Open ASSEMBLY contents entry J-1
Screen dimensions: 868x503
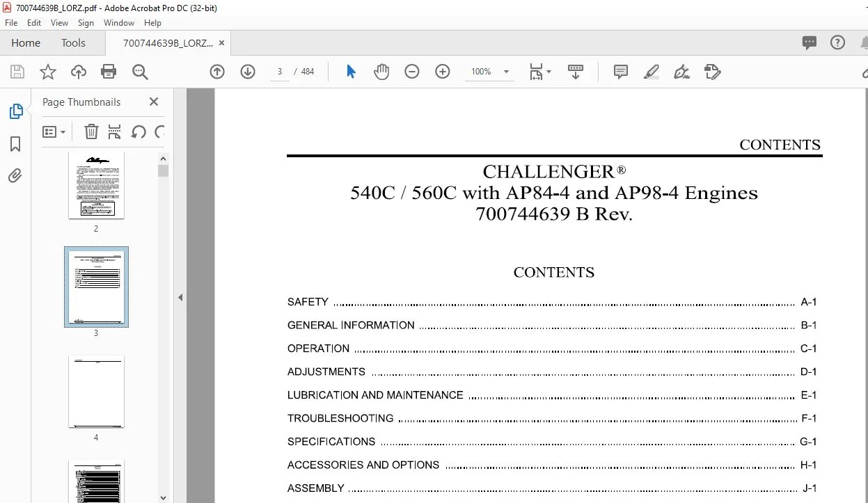pyautogui.click(x=551, y=488)
